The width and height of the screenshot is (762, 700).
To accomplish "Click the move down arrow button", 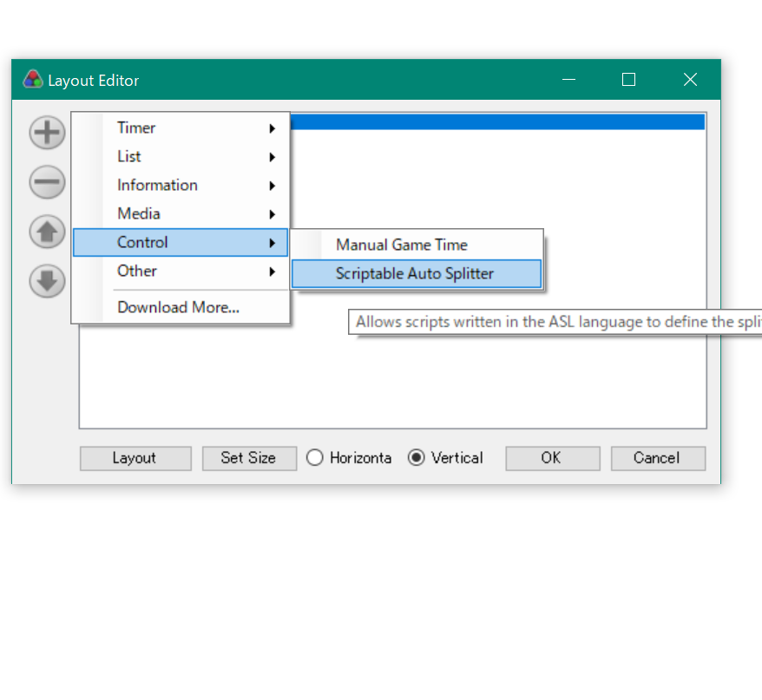I will click(x=47, y=281).
